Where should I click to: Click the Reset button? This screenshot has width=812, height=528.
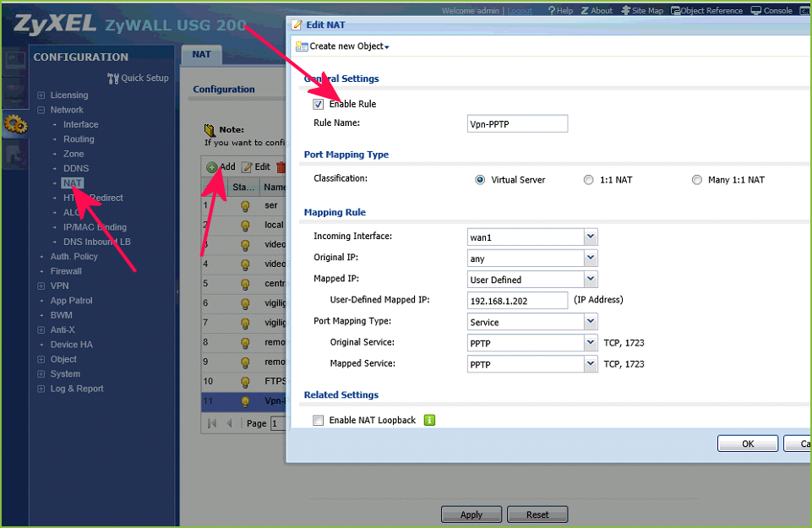tap(537, 514)
